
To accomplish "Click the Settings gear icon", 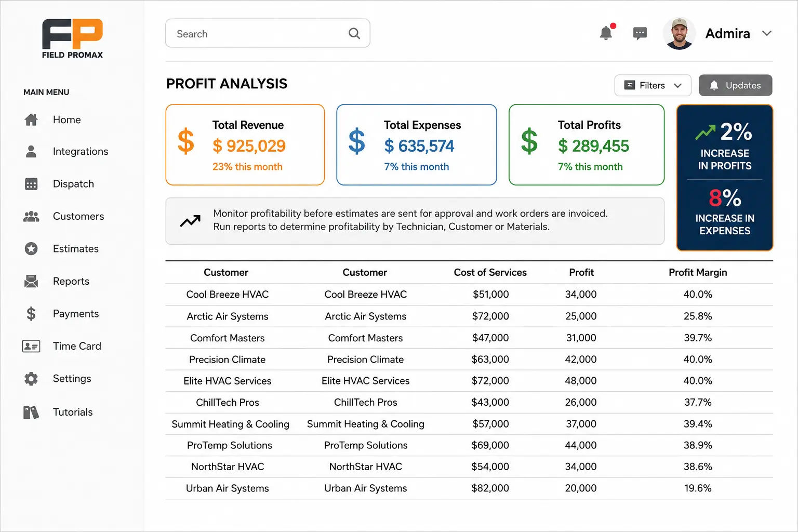I will click(31, 379).
